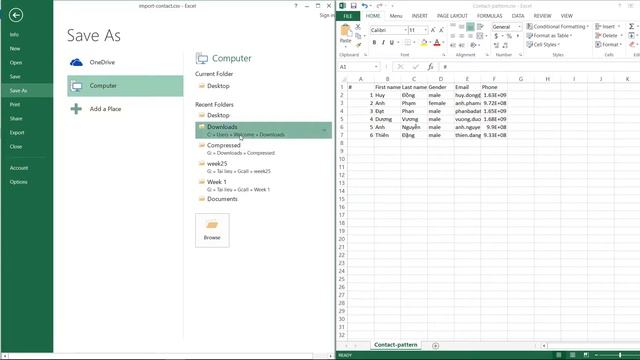Switch to Page Layout view in status bar
The width and height of the screenshot is (640, 360).
tap(572, 355)
